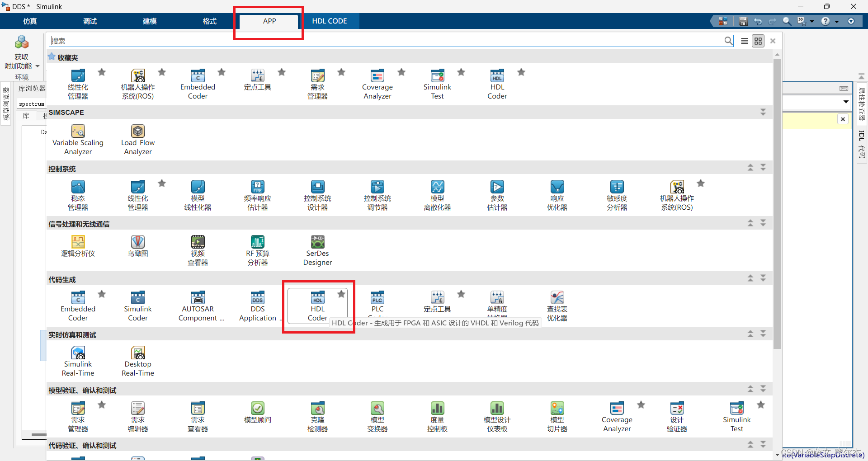Click the save icon in toolbar
Viewport: 868px width, 461px height.
(743, 21)
